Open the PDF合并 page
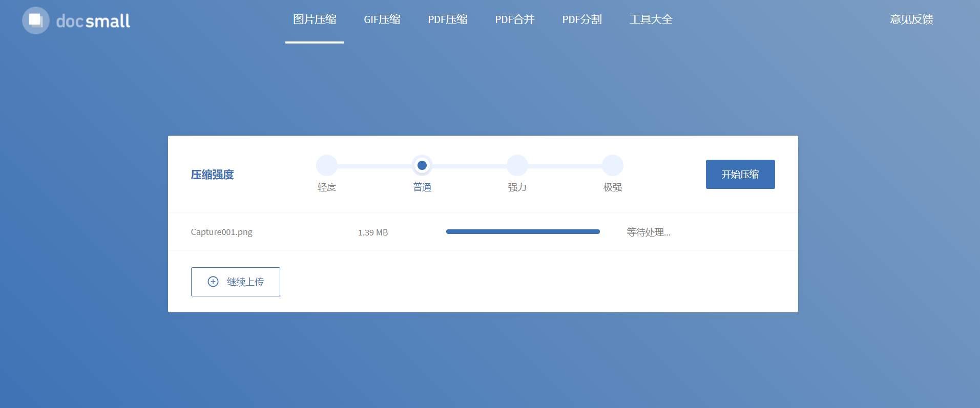980x408 pixels. [x=515, y=19]
